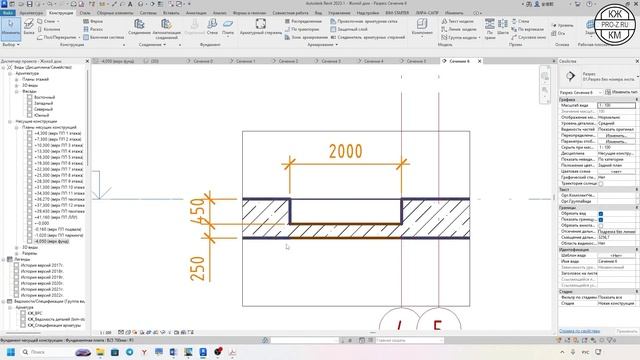Open the +4,300 structural plan view
The height and width of the screenshot is (360, 640).
58,133
